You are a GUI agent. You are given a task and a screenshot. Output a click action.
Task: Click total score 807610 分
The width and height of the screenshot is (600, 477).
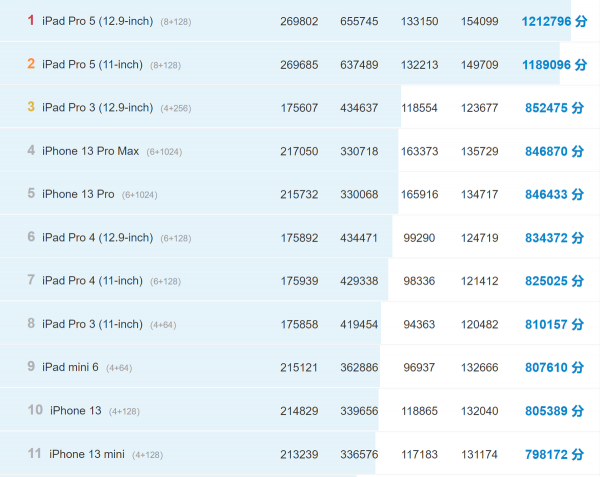pyautogui.click(x=554, y=368)
